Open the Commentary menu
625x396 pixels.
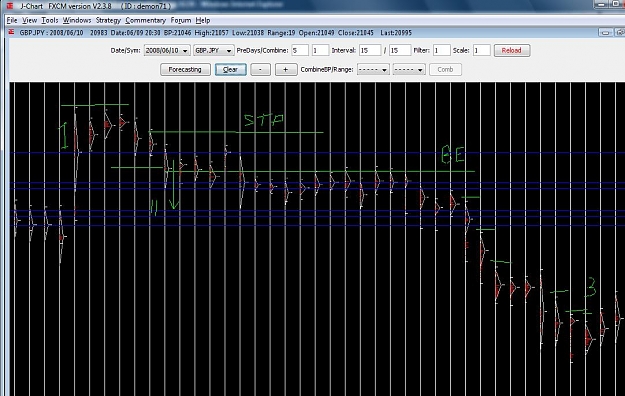tap(145, 20)
